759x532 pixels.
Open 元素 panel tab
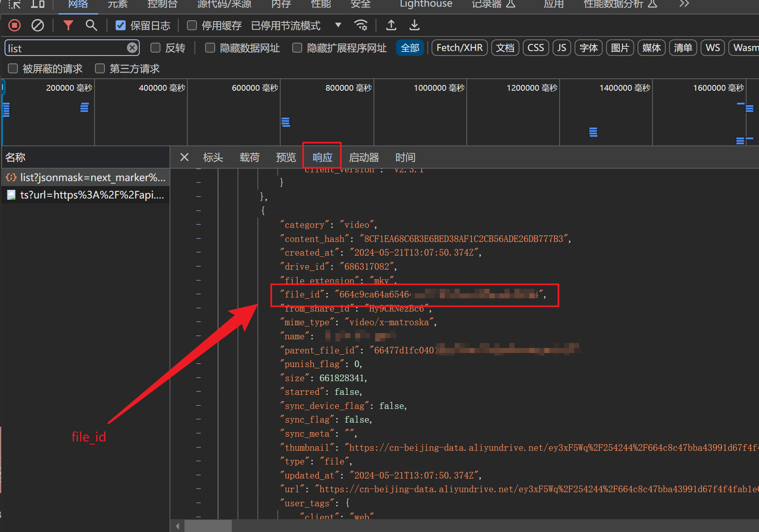coord(117,4)
